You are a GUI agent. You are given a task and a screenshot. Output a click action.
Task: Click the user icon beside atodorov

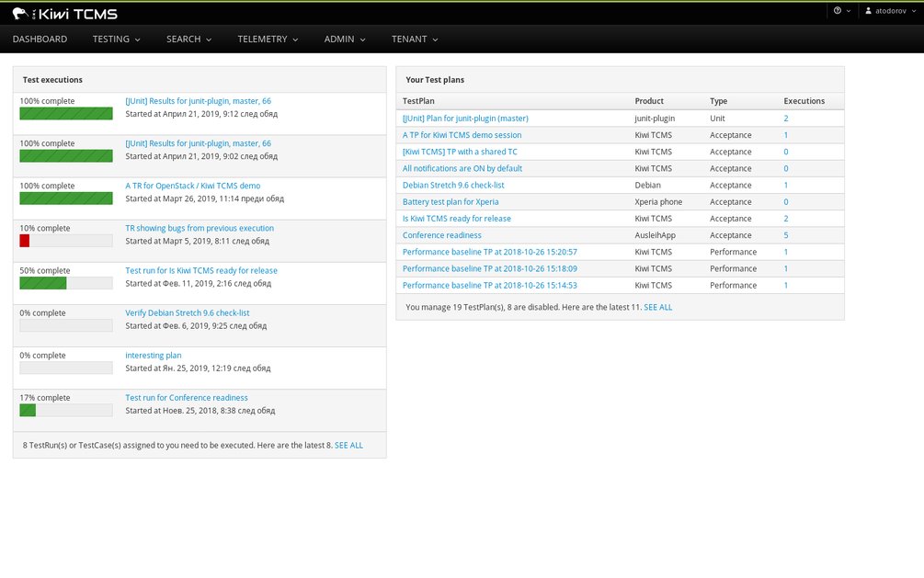868,11
